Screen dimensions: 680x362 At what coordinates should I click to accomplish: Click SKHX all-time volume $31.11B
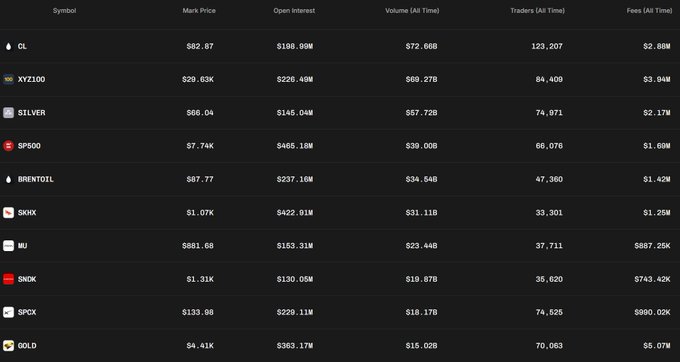click(x=422, y=213)
